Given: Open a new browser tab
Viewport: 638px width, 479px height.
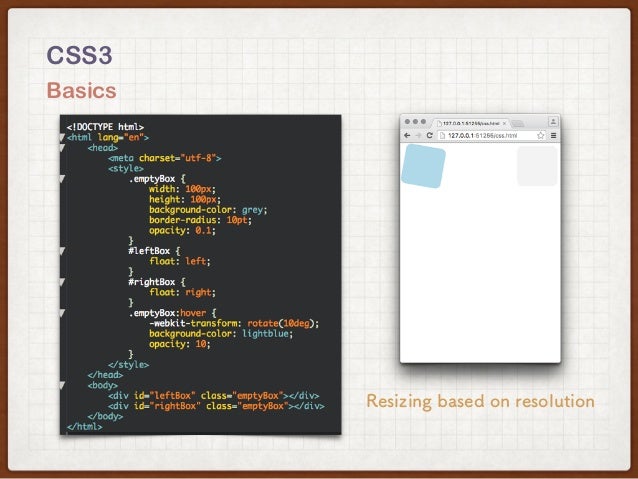Looking at the screenshot, I should tap(518, 123).
